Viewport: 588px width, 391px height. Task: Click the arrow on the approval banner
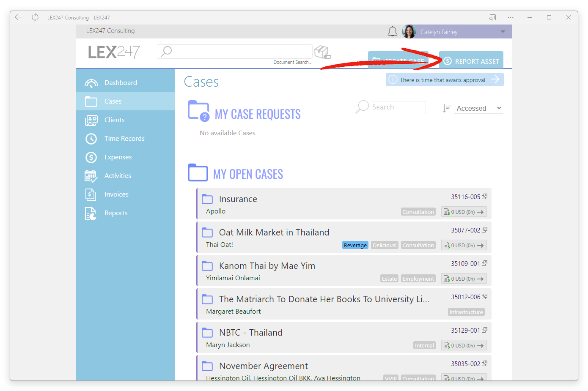(x=495, y=79)
